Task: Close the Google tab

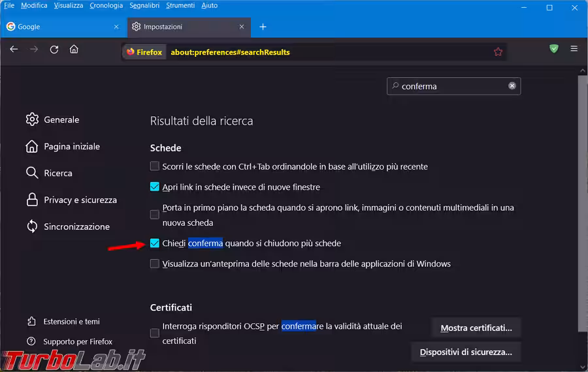Action: (116, 27)
